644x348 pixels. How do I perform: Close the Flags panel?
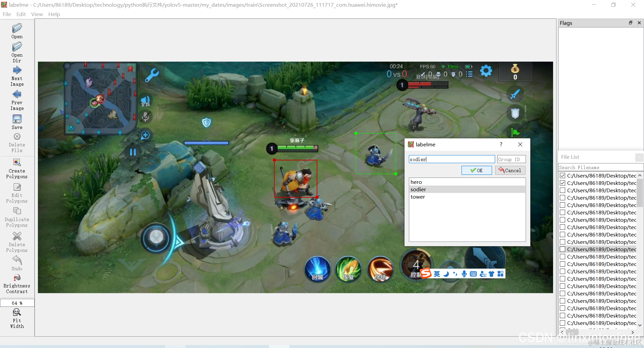639,23
